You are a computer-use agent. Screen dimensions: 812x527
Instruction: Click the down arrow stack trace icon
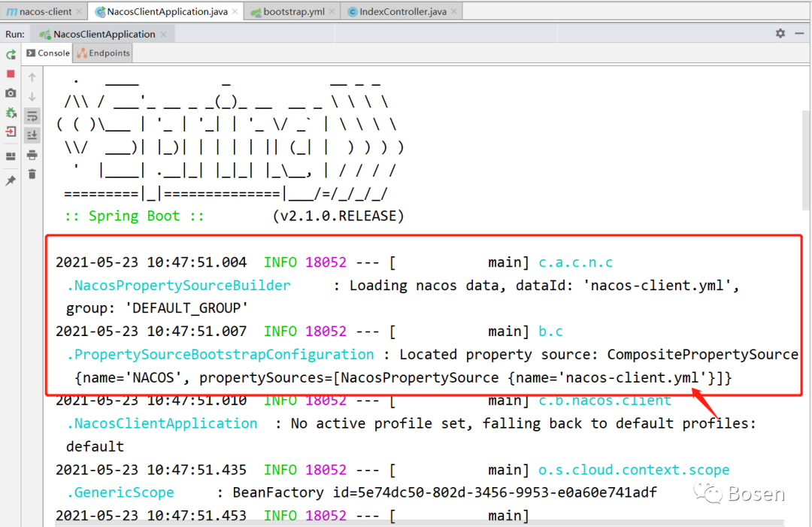(x=32, y=97)
